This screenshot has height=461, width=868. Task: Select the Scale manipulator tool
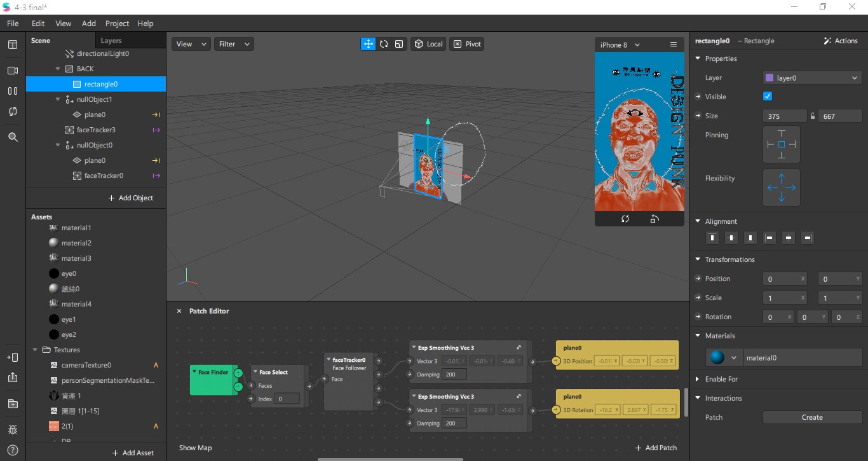[x=399, y=44]
